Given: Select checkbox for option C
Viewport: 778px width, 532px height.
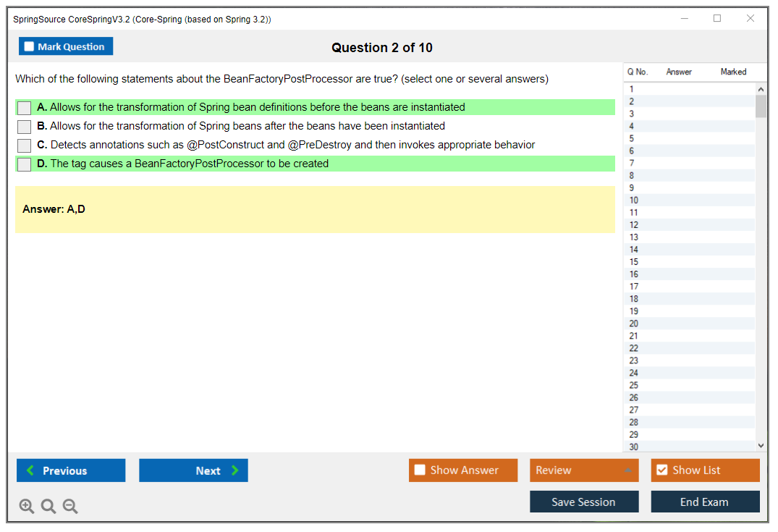Looking at the screenshot, I should (x=25, y=145).
